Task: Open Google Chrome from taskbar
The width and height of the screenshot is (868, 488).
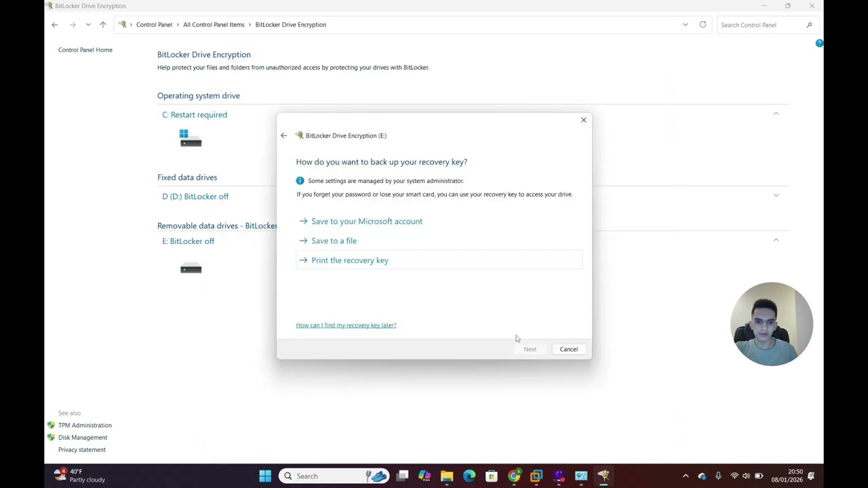Action: [x=514, y=476]
